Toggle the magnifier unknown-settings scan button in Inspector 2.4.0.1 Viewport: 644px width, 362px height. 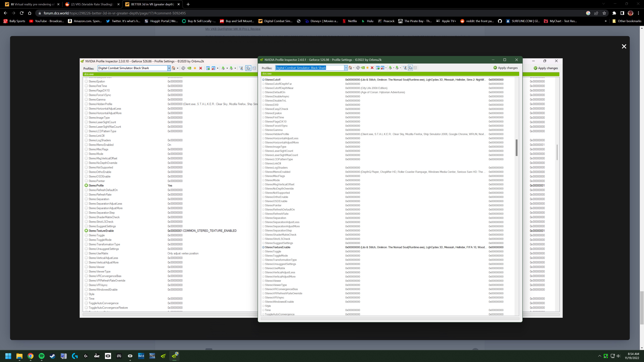[410, 68]
